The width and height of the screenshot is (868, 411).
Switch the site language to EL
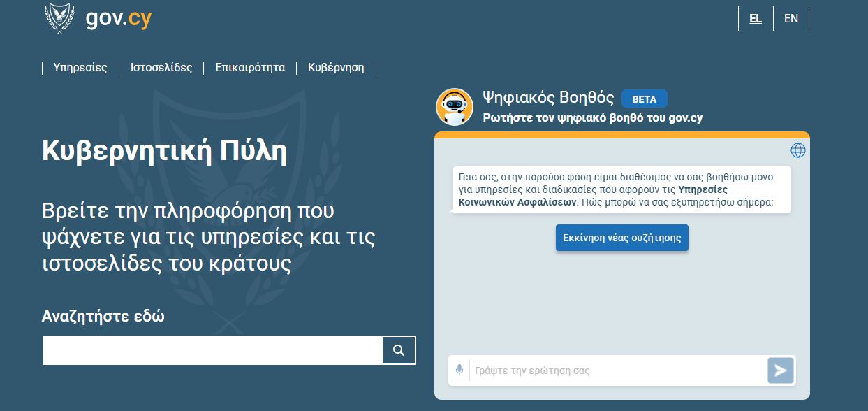pos(756,19)
